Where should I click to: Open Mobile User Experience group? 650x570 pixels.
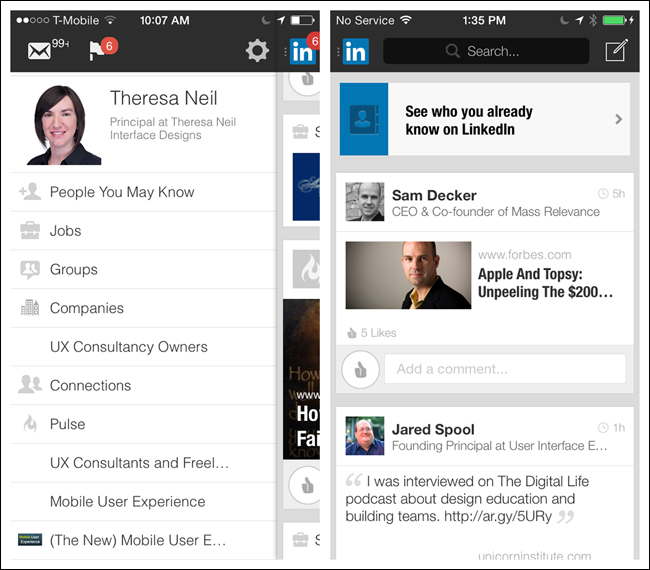click(x=143, y=501)
